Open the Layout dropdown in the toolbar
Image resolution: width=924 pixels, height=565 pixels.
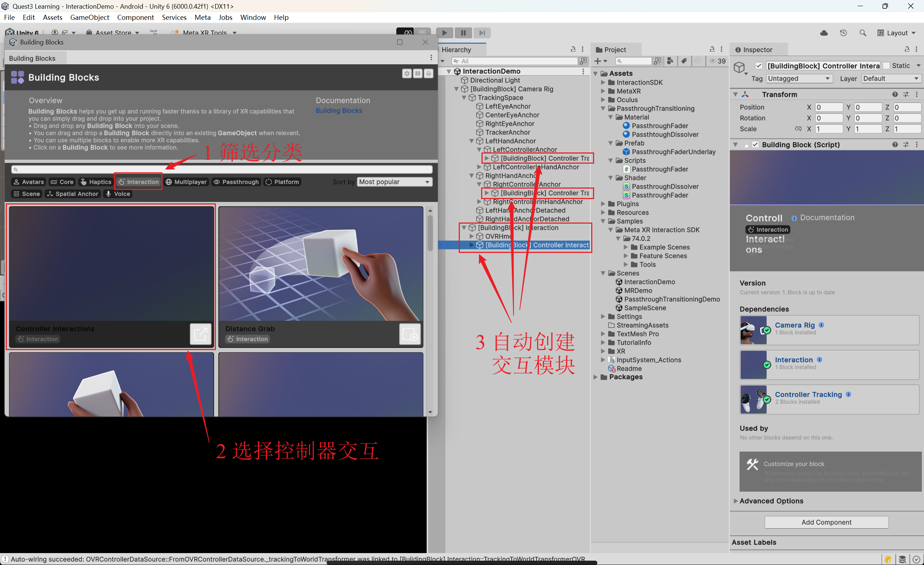(x=897, y=33)
